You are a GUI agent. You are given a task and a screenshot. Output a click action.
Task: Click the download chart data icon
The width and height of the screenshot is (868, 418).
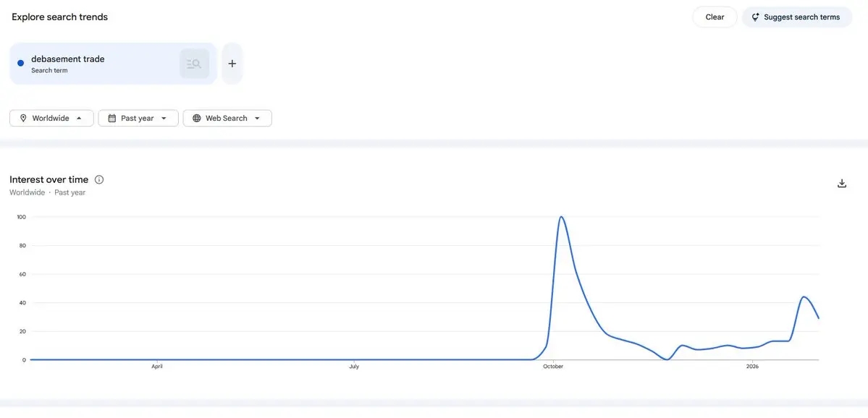[x=841, y=183]
